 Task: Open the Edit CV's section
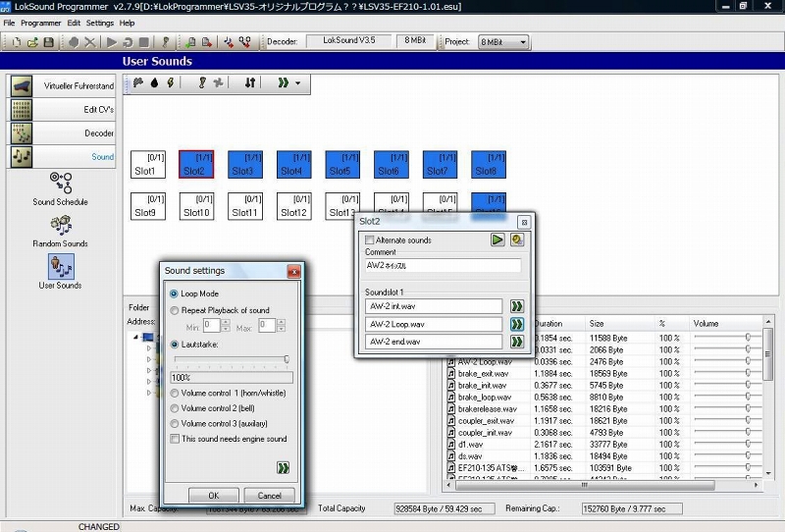tap(63, 110)
